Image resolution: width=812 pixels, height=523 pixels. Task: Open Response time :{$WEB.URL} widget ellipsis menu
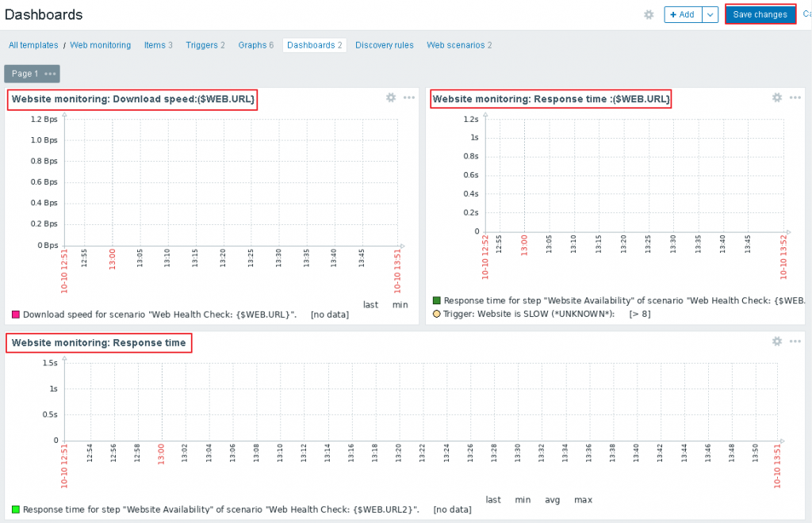(x=795, y=97)
